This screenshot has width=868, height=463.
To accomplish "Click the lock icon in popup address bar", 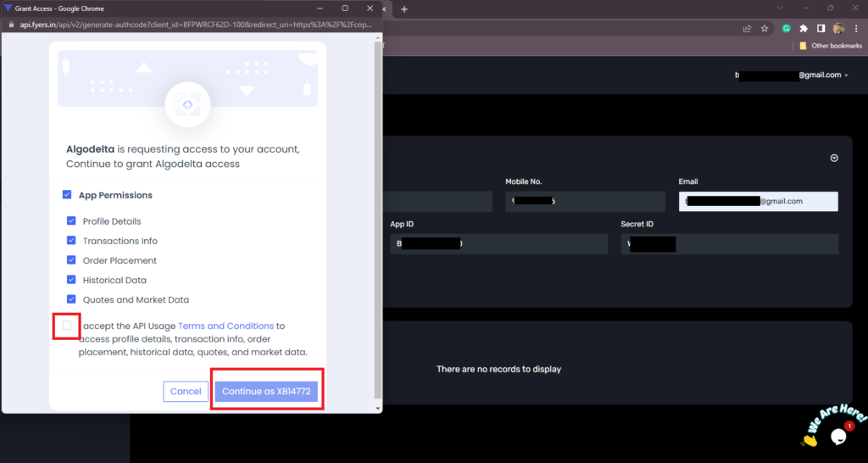I will click(x=12, y=25).
